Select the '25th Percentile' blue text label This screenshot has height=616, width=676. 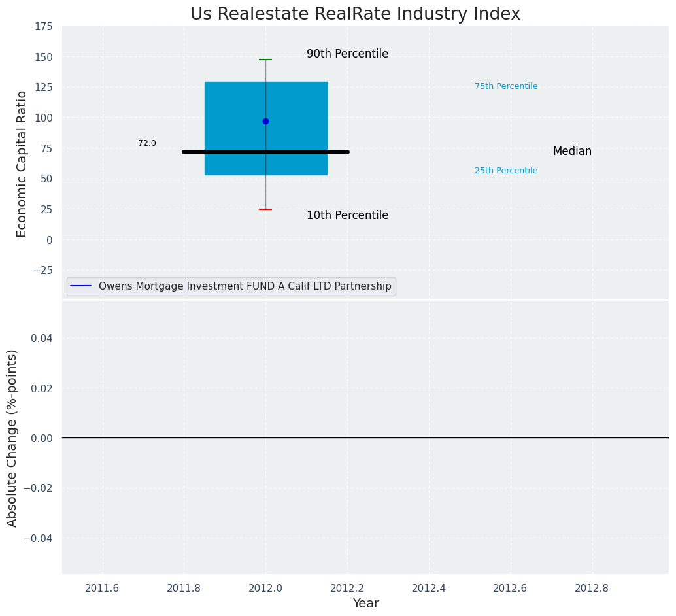click(x=506, y=171)
